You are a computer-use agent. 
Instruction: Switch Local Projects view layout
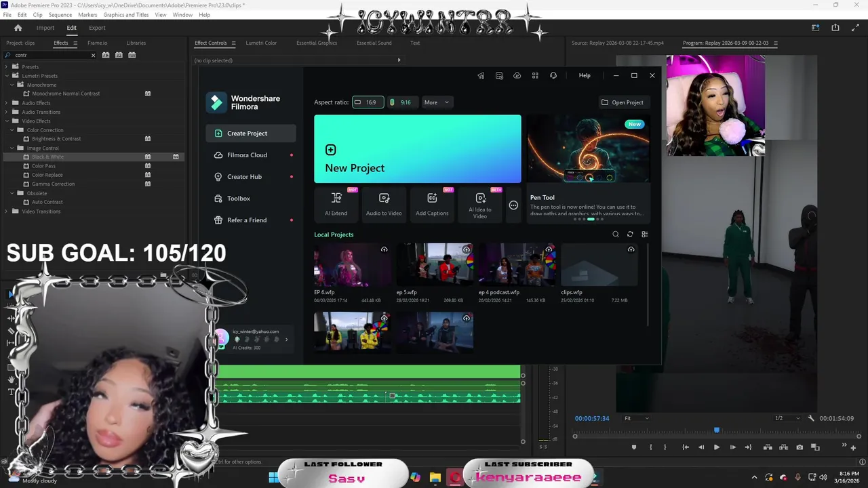(x=644, y=235)
